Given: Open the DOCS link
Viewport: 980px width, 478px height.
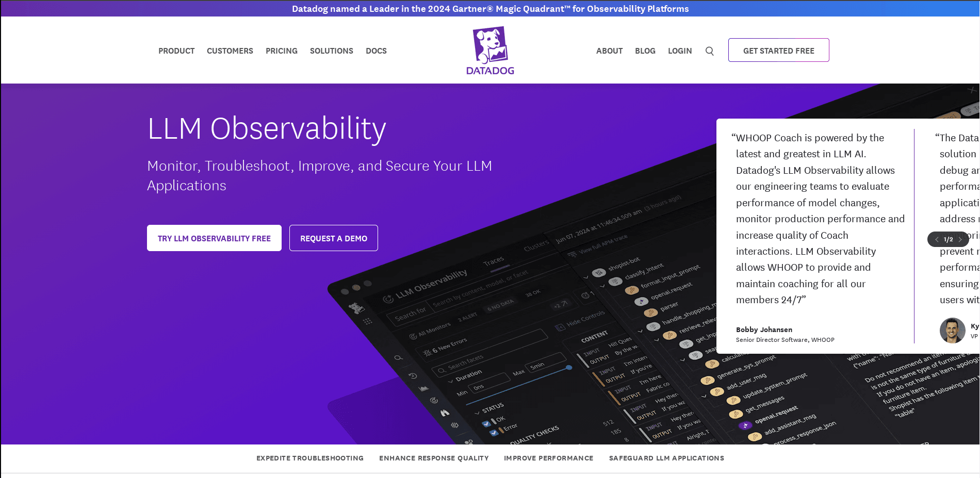Looking at the screenshot, I should pos(376,51).
